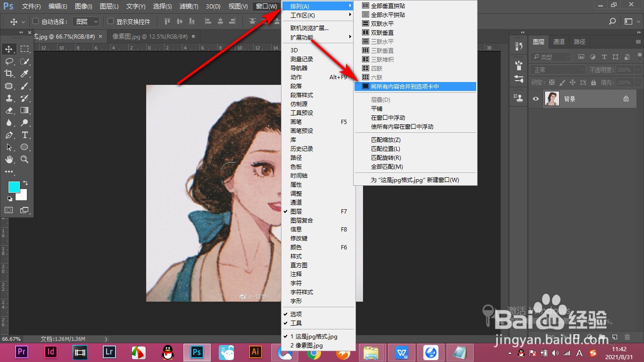The width and height of the screenshot is (644, 362).
Task: Select the Ellipse shape tool
Action: coord(25,147)
